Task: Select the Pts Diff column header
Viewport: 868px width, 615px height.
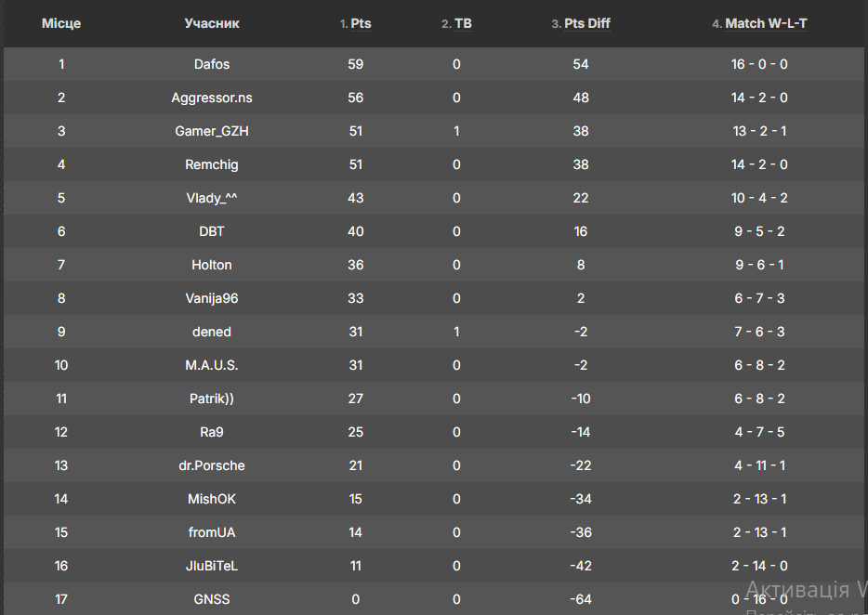Action: point(586,24)
